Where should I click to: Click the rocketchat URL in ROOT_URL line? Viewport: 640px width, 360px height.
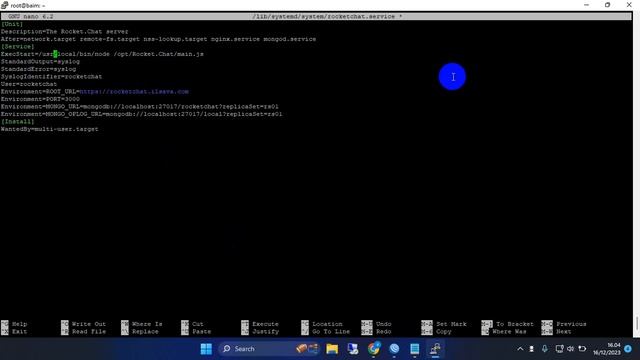point(134,91)
